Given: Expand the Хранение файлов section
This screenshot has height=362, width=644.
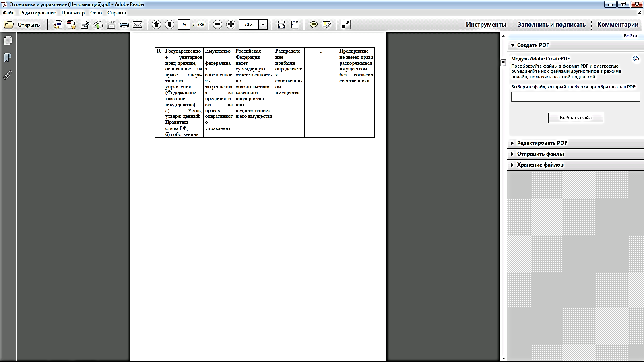Looking at the screenshot, I should tap(575, 165).
